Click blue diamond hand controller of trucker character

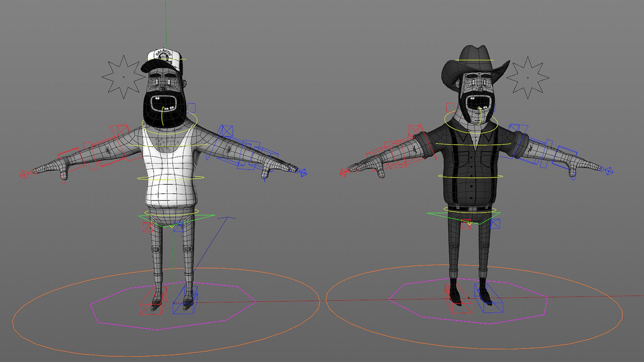coord(303,173)
